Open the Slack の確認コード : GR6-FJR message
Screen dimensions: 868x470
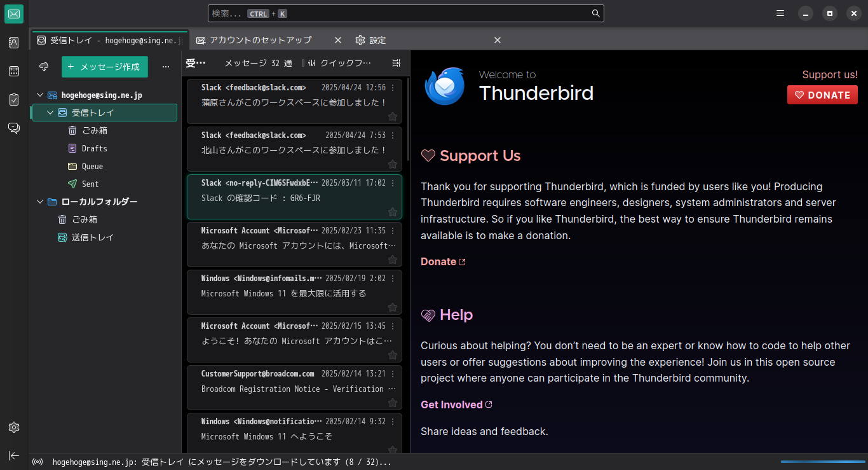[294, 197]
